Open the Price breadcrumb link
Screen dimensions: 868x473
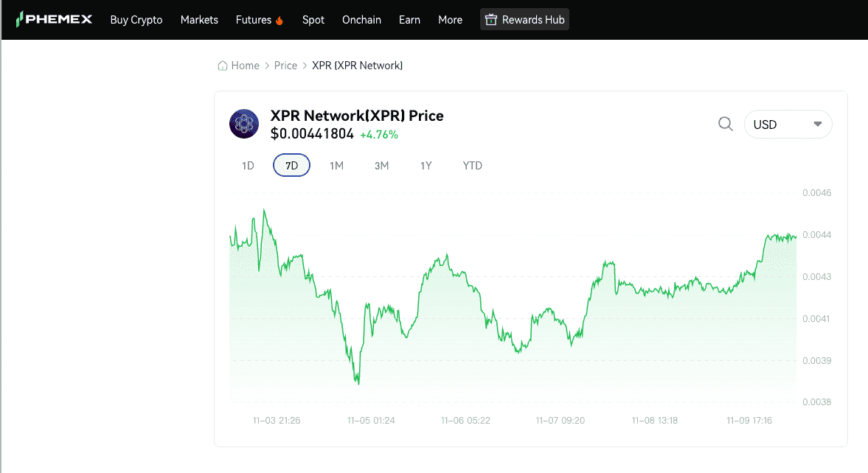click(285, 65)
